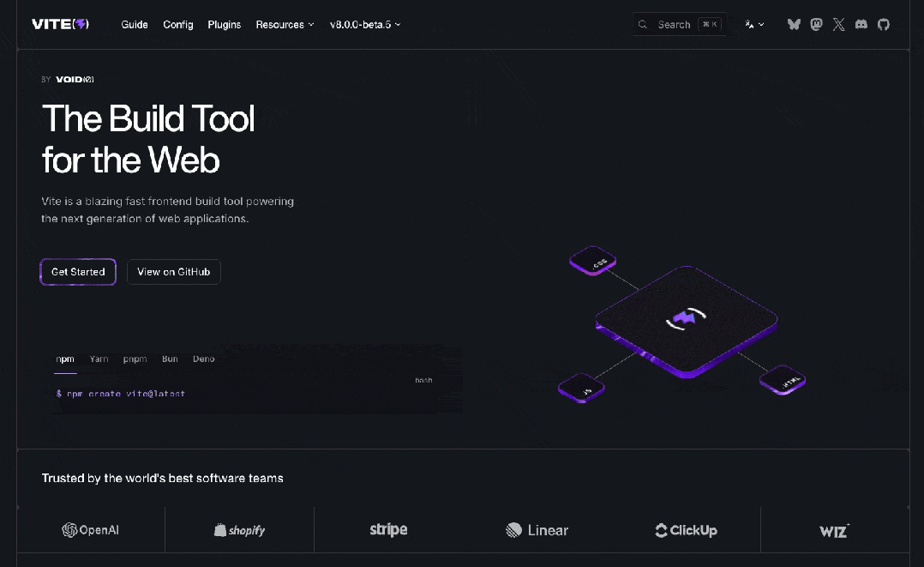Open the Bluesky social link icon
The image size is (924, 567).
794,24
